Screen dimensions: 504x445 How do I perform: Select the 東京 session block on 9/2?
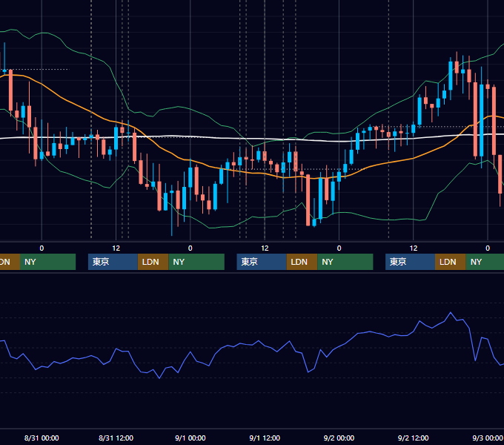pos(410,262)
